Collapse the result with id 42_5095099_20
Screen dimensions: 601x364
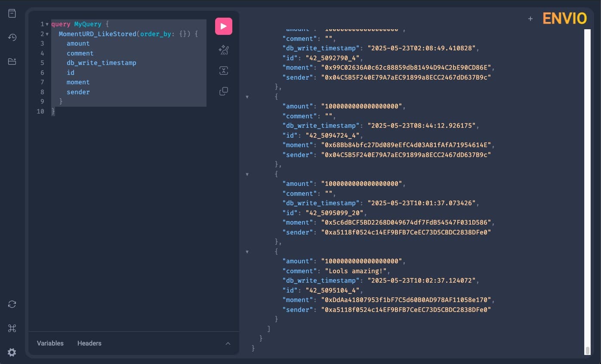pos(247,174)
